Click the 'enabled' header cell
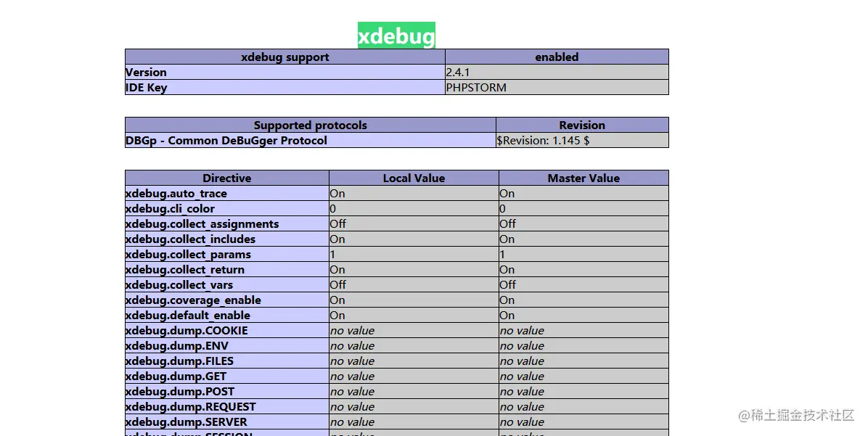The height and width of the screenshot is (436, 868). tap(557, 57)
